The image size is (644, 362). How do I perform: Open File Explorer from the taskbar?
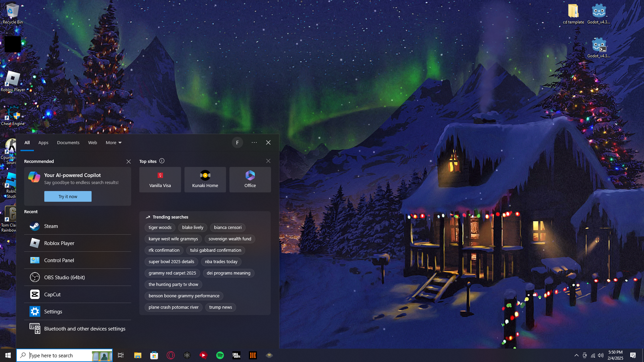tap(138, 355)
